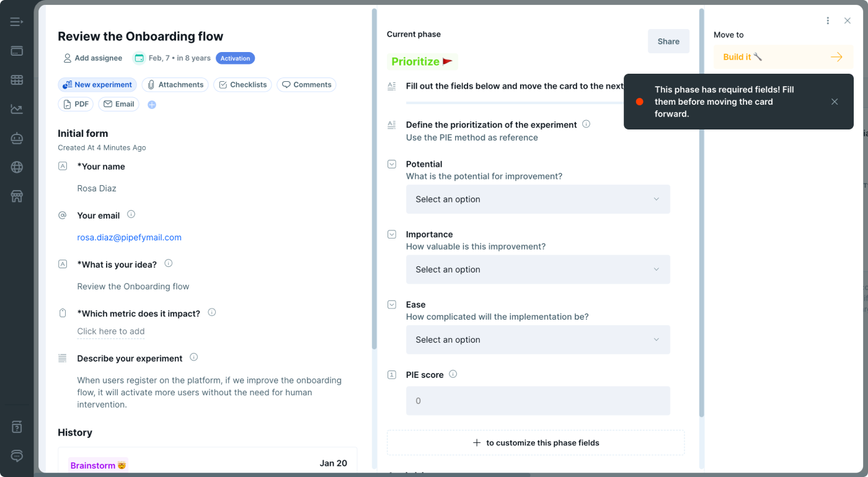Click the rosa.diaz@pipefymail.com email link
Viewport: 868px width, 477px height.
[129, 237]
